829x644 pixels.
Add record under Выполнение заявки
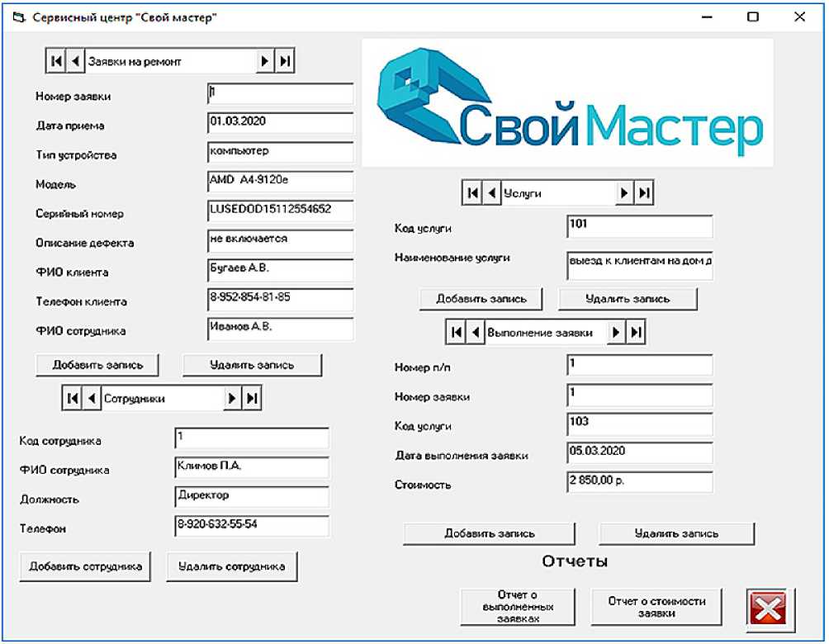(489, 534)
